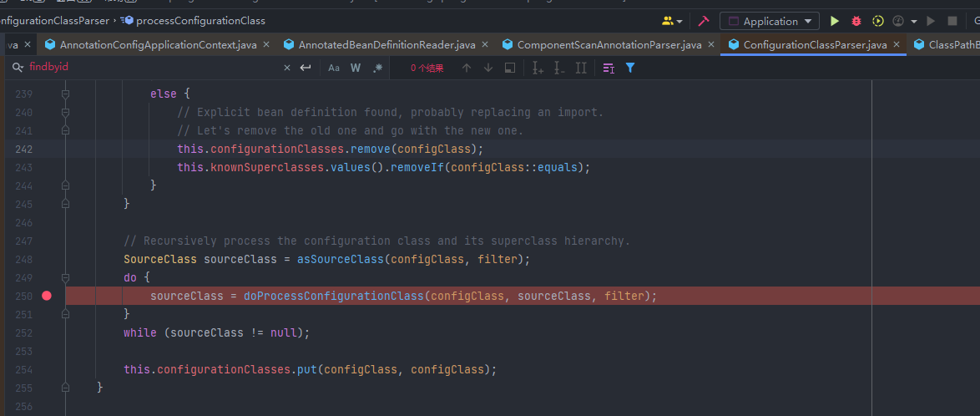Toggle multi-line filter icon in find bar
Viewport: 980px width, 416px height.
click(x=609, y=68)
